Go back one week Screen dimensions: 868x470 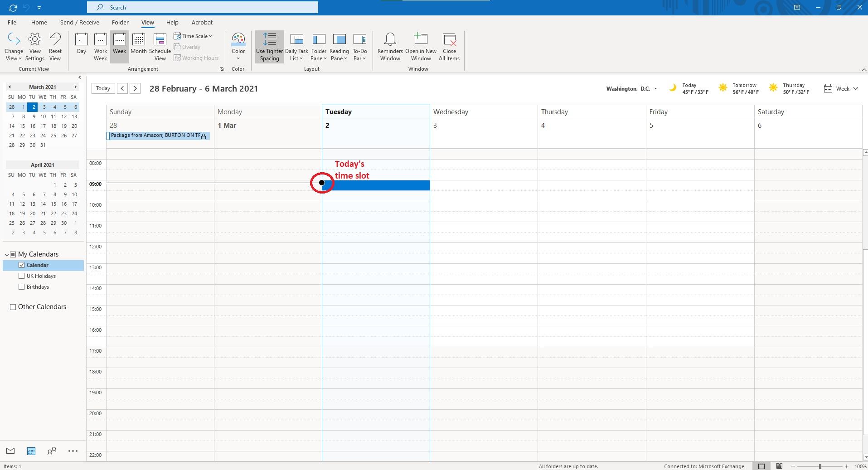coord(122,88)
